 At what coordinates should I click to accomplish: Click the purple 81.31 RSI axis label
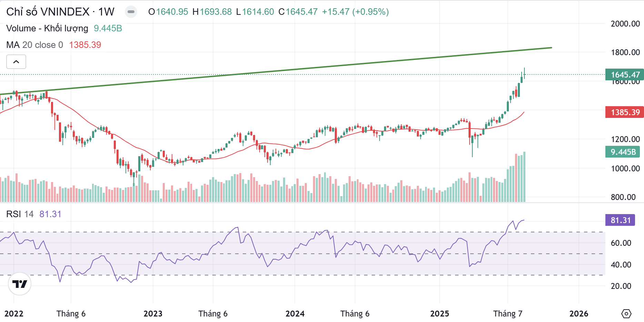[620, 220]
